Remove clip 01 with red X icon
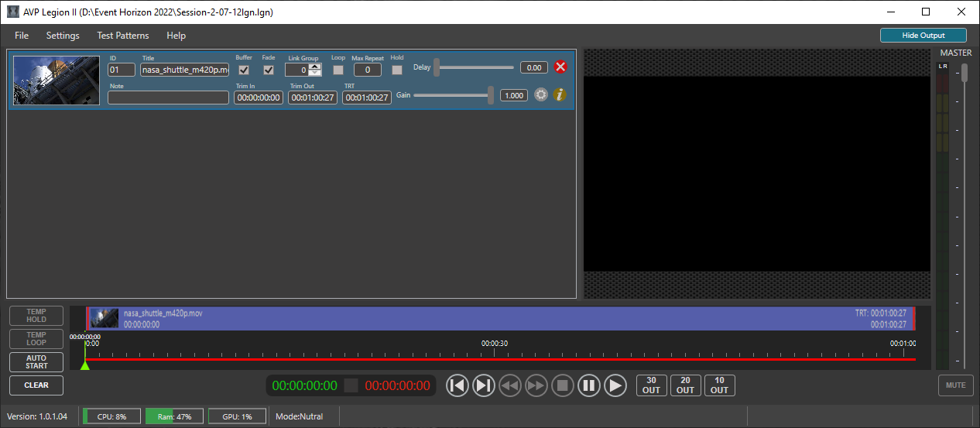This screenshot has height=428, width=980. tap(561, 67)
